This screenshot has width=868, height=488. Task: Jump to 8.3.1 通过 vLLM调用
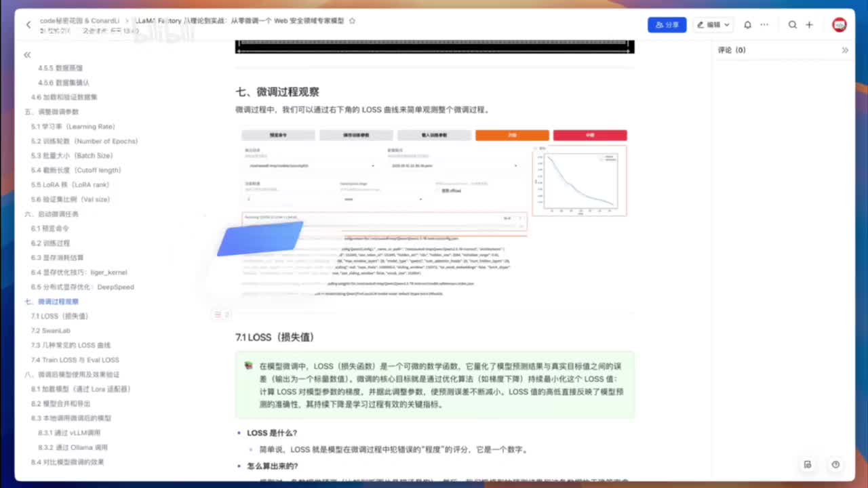pyautogui.click(x=69, y=433)
